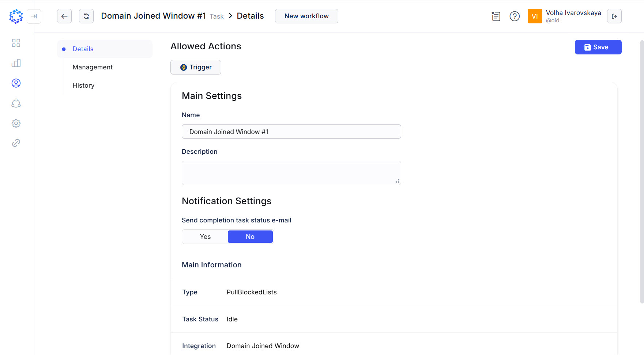Screen dimensions: 644x355
Task: Log out using the sign-out icon
Action: (614, 16)
